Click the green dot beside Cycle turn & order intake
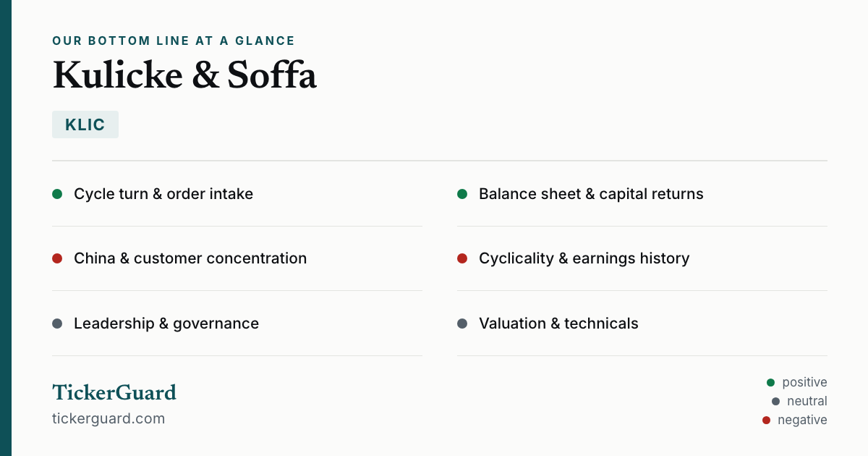The height and width of the screenshot is (456, 868). pos(57,194)
